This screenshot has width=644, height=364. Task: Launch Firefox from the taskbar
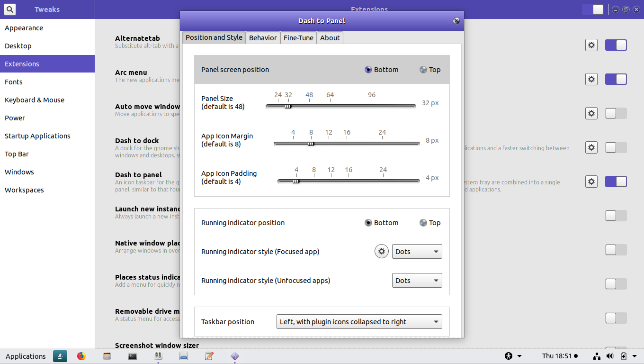click(x=81, y=356)
